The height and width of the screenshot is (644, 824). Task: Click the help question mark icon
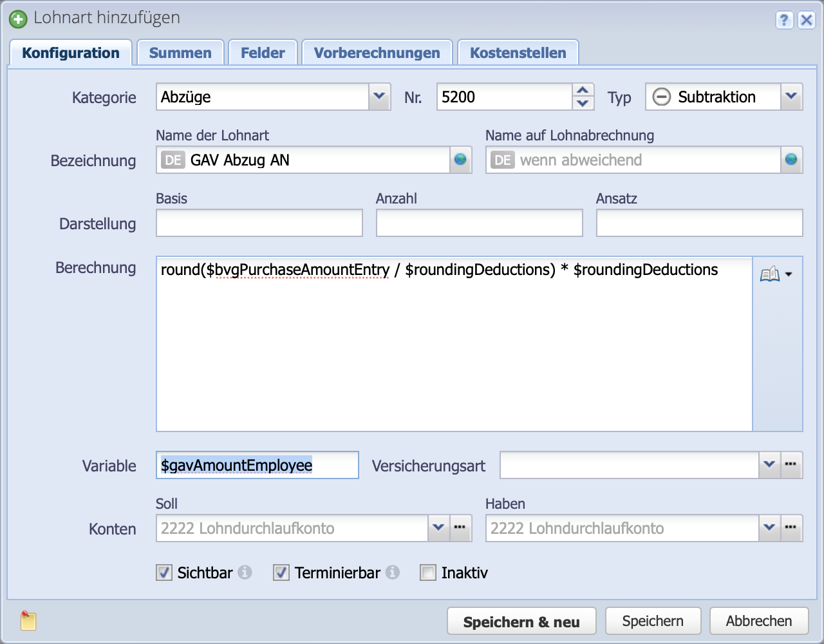pos(783,21)
